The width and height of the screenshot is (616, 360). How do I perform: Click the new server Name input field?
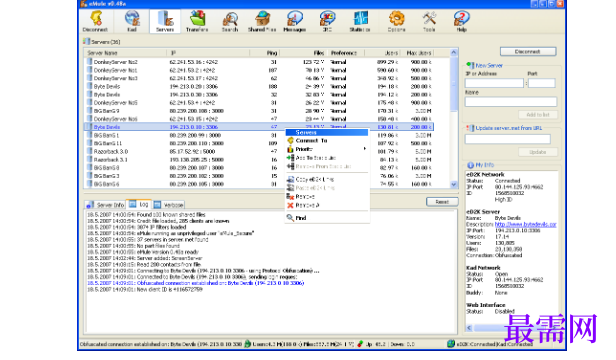pos(511,102)
